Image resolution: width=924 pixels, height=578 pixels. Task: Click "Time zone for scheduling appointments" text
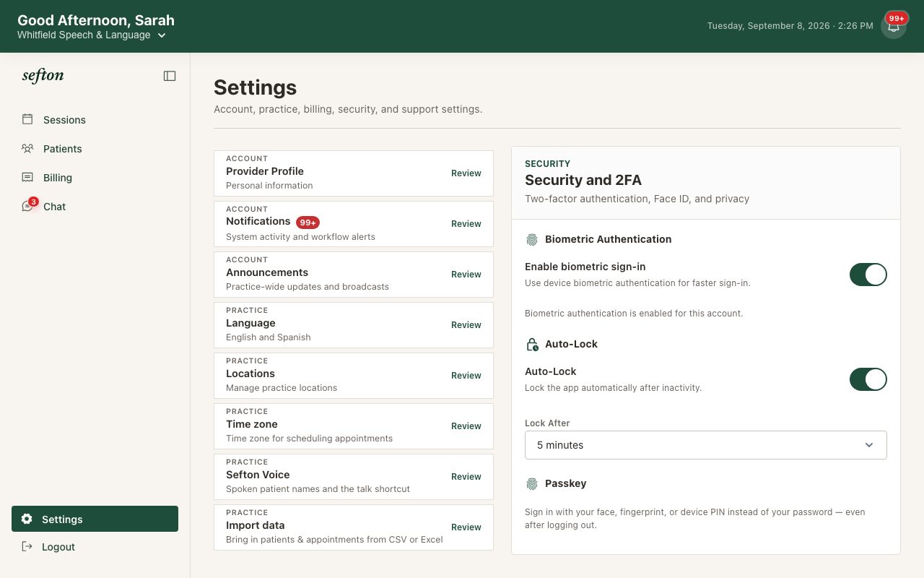tap(309, 439)
